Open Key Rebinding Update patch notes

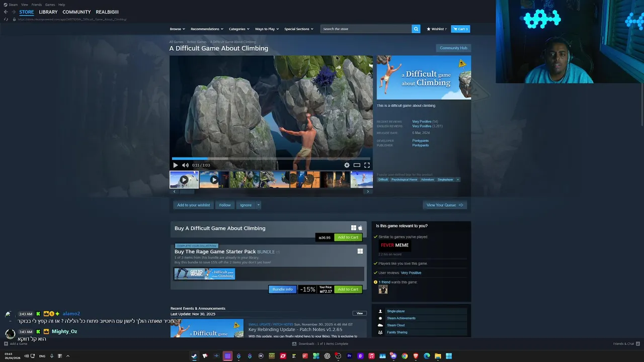click(295, 329)
